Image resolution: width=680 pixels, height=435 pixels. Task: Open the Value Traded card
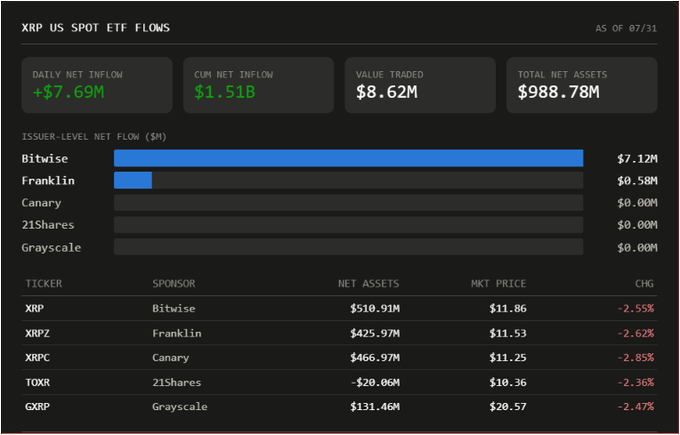(420, 85)
